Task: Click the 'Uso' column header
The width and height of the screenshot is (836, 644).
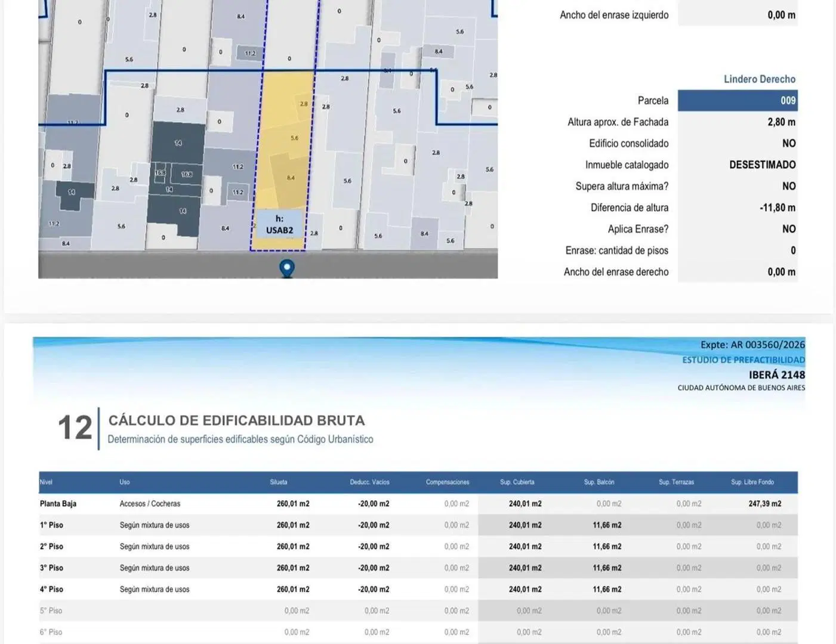Action: point(125,482)
